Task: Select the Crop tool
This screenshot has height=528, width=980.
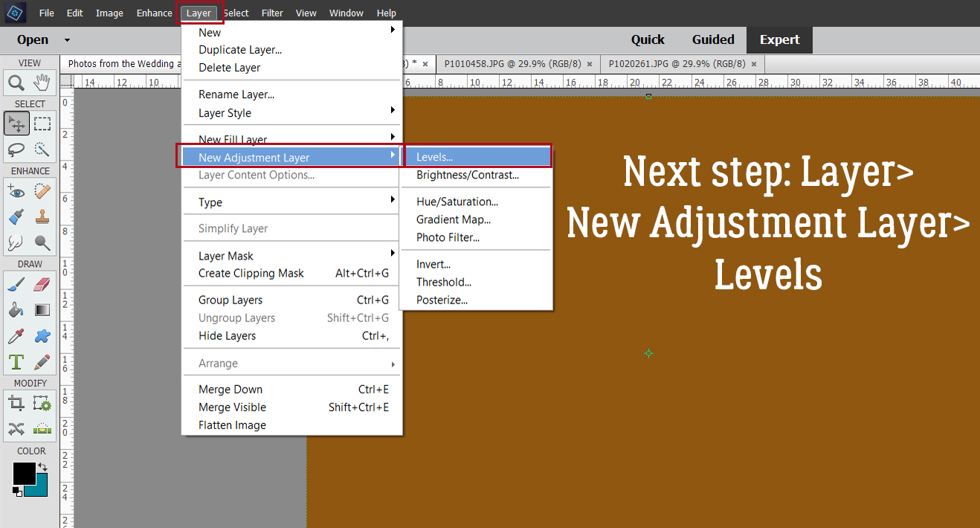Action: coord(16,403)
